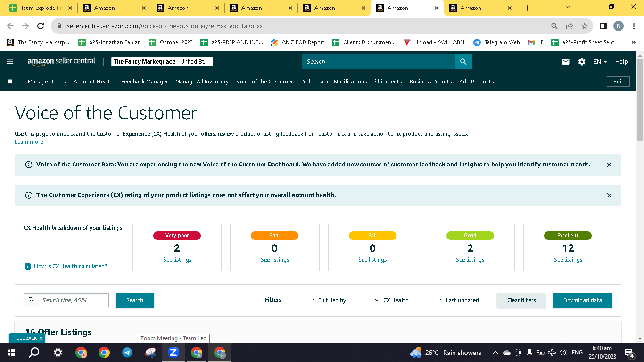Image resolution: width=644 pixels, height=362 pixels.
Task: Open Add Products page
Action: (x=476, y=82)
